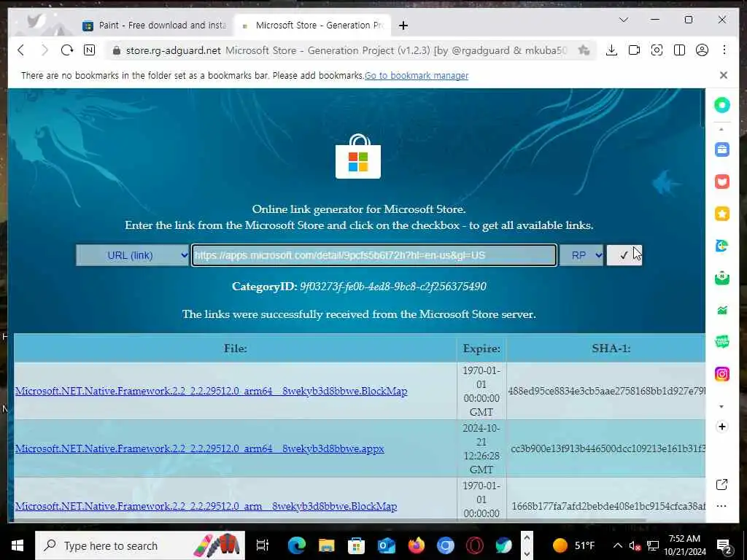This screenshot has height=560, width=747.
Task: Go back to the previous page
Action: click(x=21, y=50)
